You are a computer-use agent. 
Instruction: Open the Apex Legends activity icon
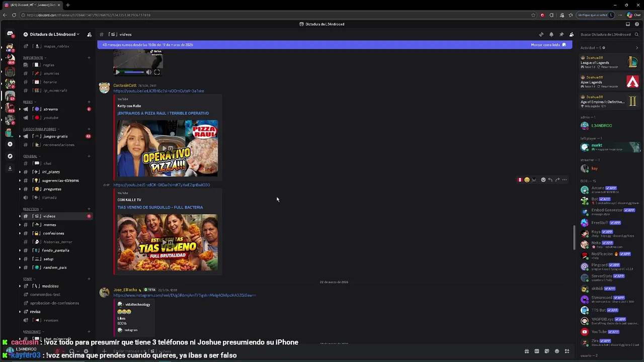coord(632,81)
